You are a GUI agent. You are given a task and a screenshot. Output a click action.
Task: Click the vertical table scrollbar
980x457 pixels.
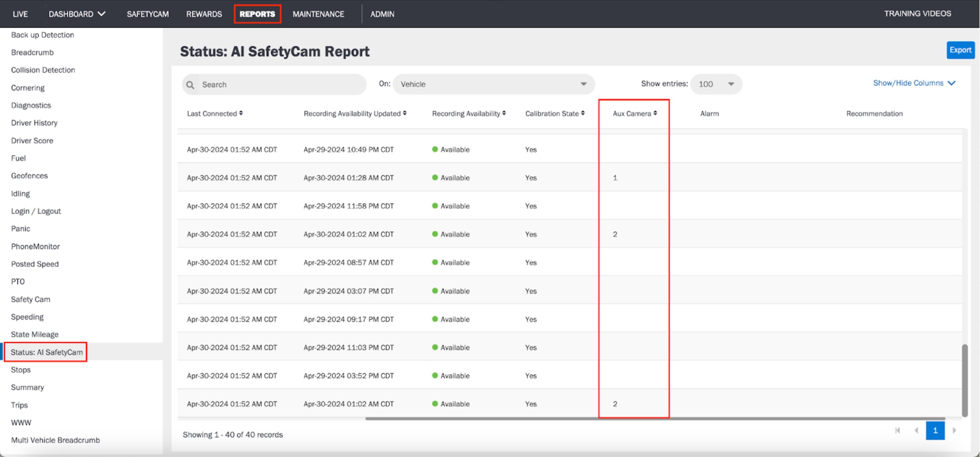point(965,381)
